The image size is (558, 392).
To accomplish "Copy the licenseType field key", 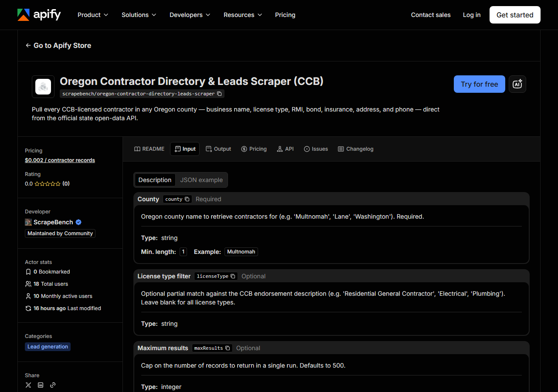I will (x=233, y=276).
